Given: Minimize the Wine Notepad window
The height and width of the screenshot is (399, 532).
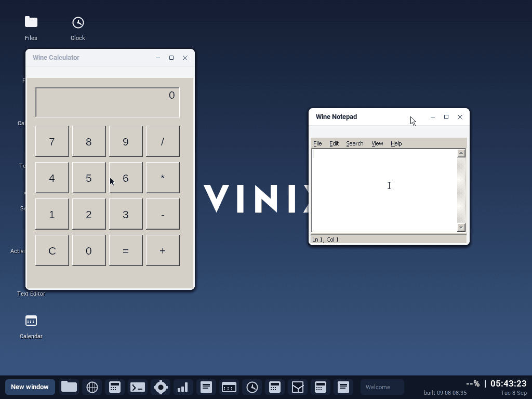Looking at the screenshot, I should coord(433,117).
